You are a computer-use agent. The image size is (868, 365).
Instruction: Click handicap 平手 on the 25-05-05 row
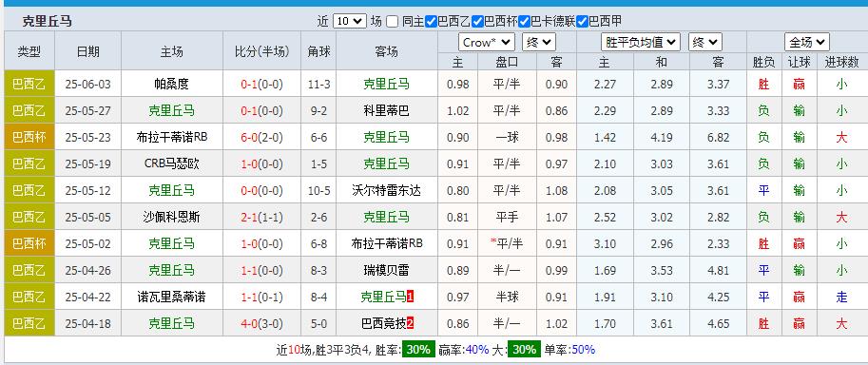(507, 217)
